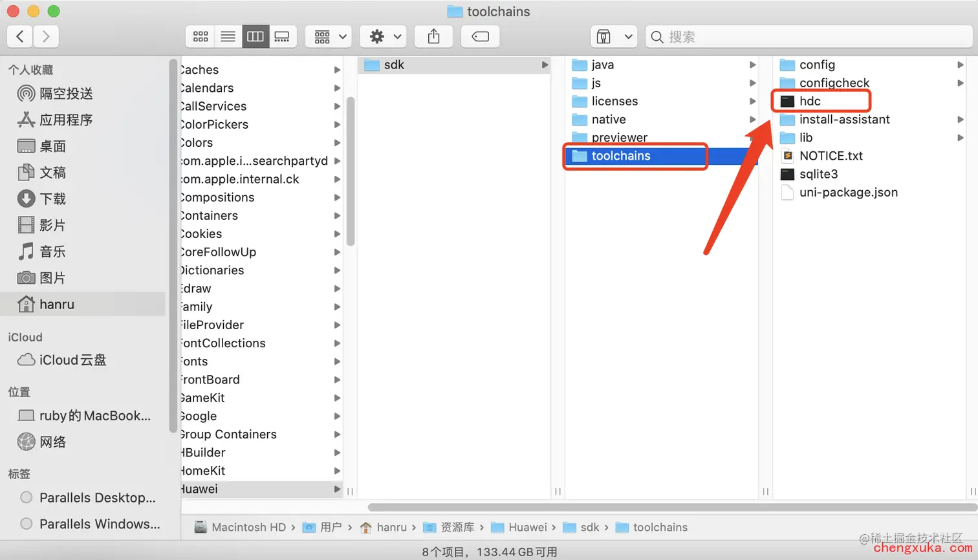
Task: Click 资源库 in the path bar
Action: (449, 527)
